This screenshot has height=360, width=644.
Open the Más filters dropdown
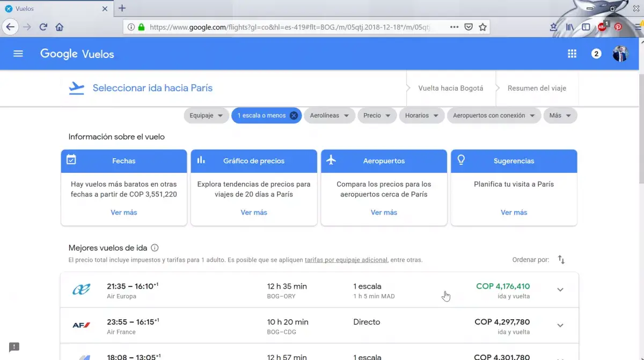click(x=560, y=115)
